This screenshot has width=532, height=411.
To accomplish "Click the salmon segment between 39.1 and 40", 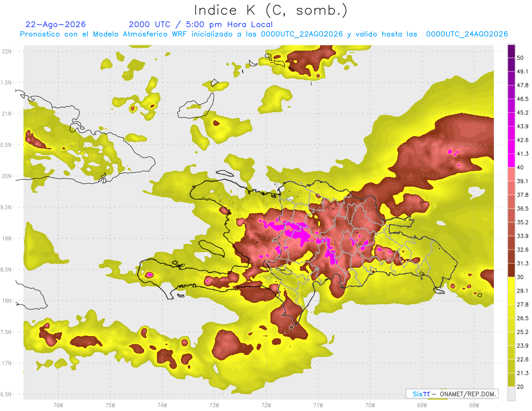I will (511, 174).
